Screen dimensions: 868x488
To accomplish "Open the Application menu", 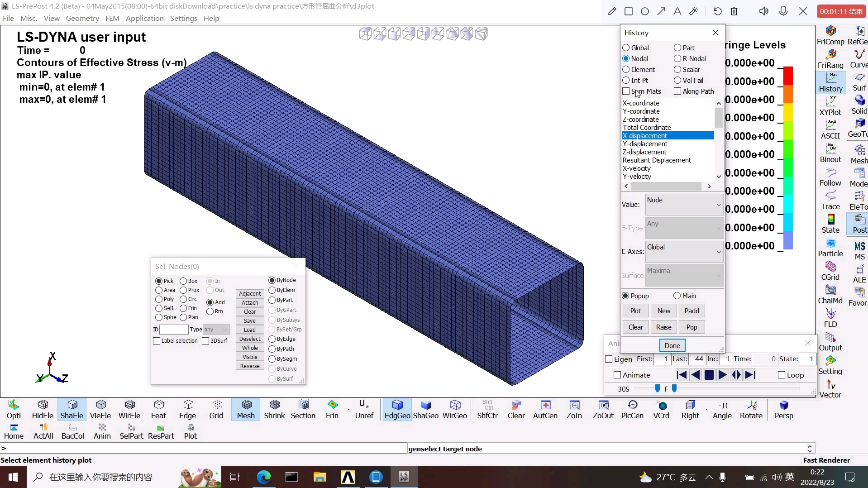I will click(x=144, y=18).
